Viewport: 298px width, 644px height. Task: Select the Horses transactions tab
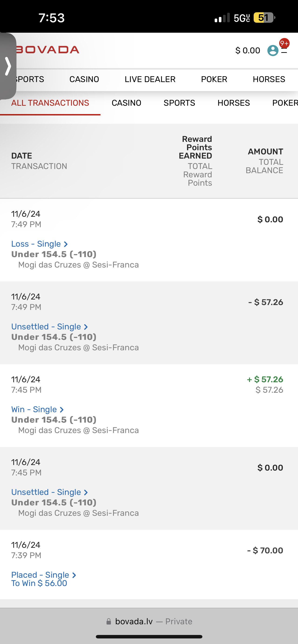[x=233, y=103]
